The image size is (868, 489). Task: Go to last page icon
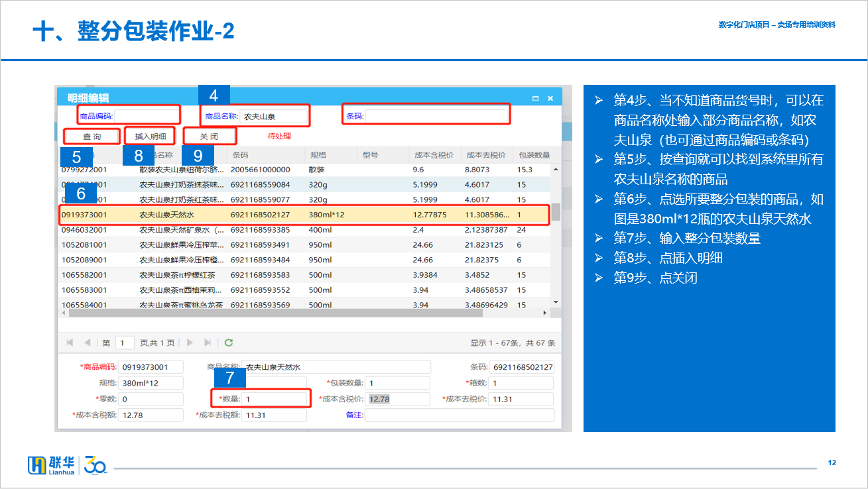(x=208, y=343)
